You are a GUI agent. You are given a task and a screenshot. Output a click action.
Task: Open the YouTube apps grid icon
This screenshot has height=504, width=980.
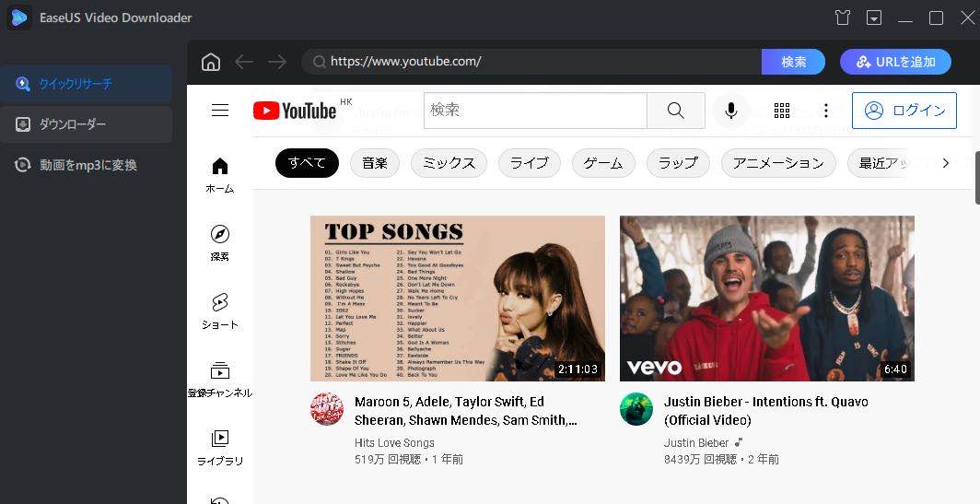point(782,111)
